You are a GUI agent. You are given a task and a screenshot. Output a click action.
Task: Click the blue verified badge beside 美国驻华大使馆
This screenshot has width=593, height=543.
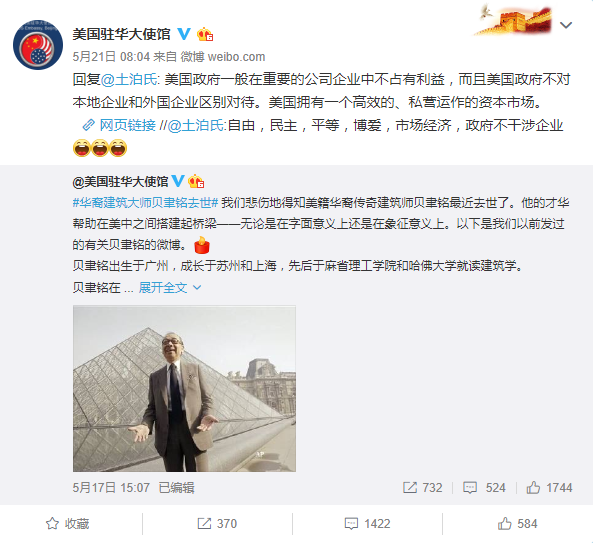click(x=184, y=34)
